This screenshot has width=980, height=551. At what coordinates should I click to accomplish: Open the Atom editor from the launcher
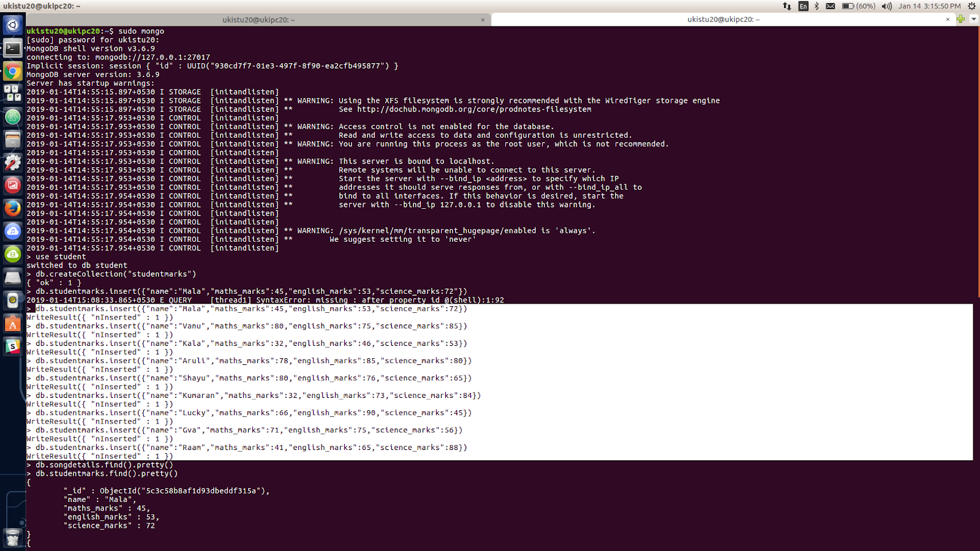(x=12, y=116)
